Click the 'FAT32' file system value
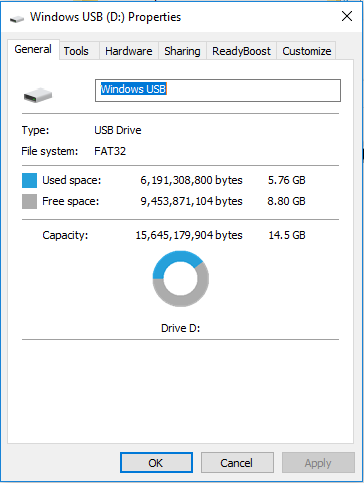364x483 pixels. pyautogui.click(x=110, y=151)
